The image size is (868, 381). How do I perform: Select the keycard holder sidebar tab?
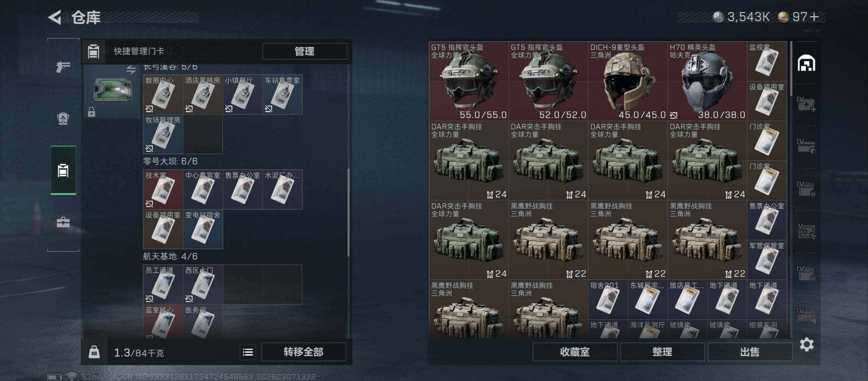point(63,170)
